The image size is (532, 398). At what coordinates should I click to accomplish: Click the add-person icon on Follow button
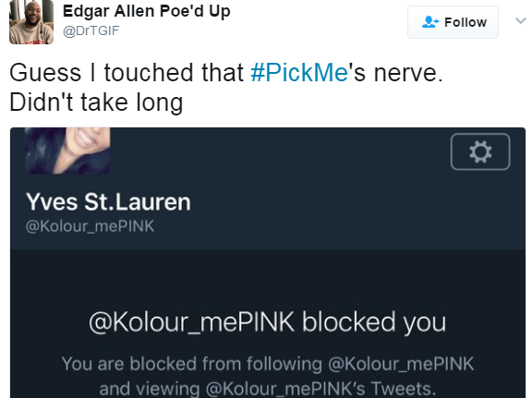429,22
